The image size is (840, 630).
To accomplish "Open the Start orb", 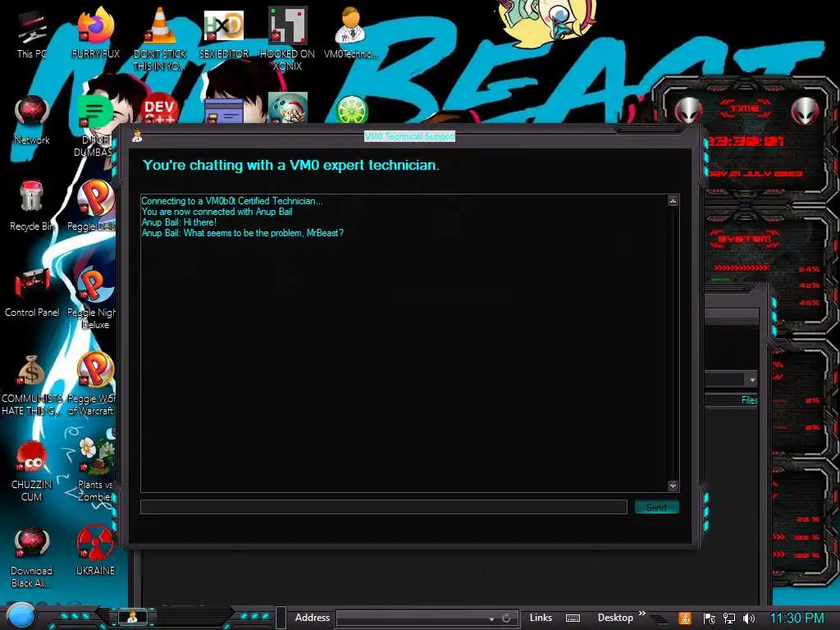I will (x=21, y=616).
